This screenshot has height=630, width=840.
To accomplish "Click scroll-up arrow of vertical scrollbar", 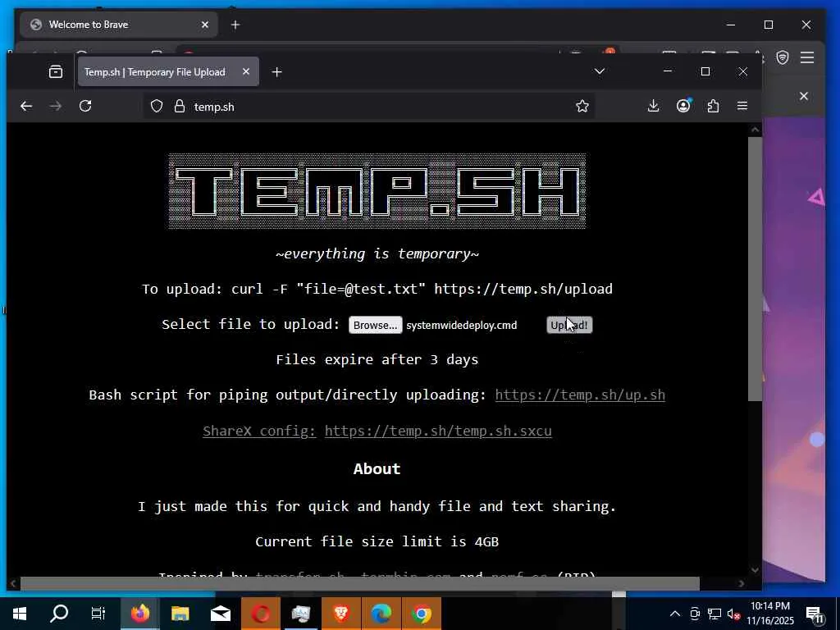I will click(x=755, y=129).
